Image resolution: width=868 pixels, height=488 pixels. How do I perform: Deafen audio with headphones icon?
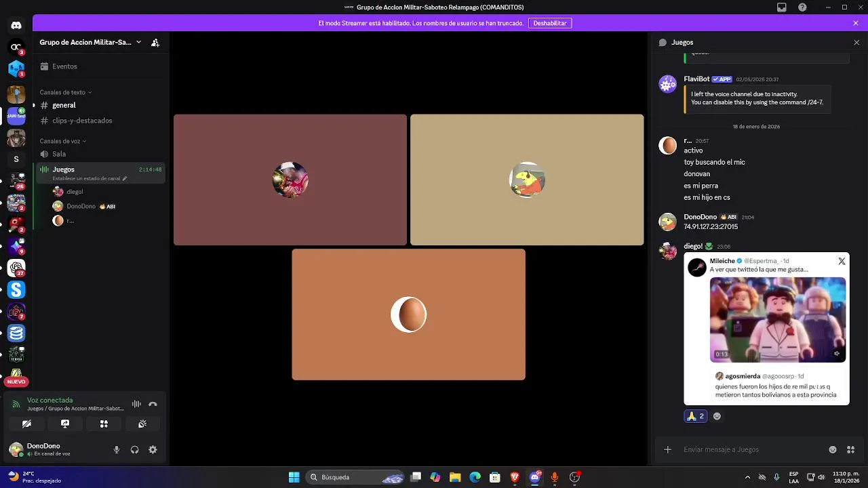[134, 449]
